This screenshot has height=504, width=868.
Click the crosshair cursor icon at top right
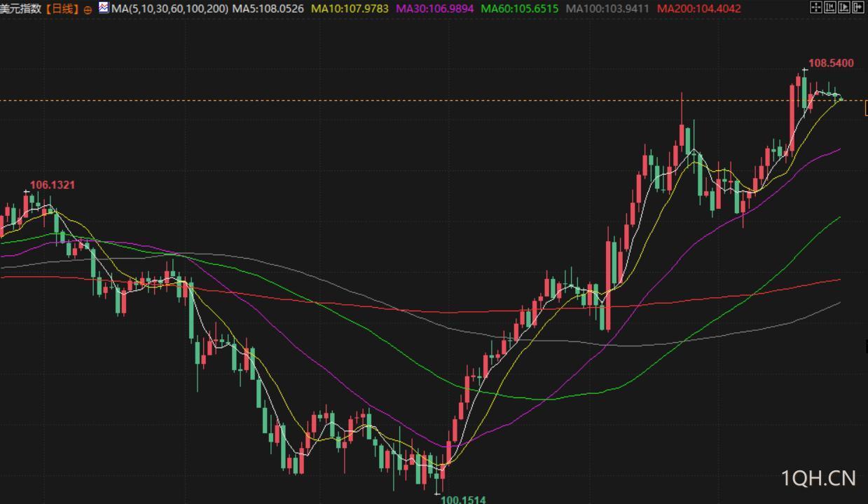816,7
